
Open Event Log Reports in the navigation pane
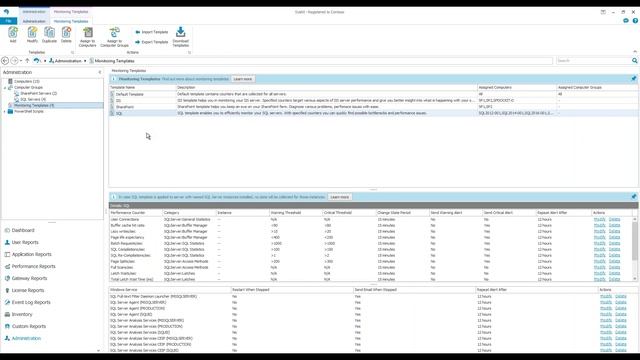pyautogui.click(x=27, y=302)
